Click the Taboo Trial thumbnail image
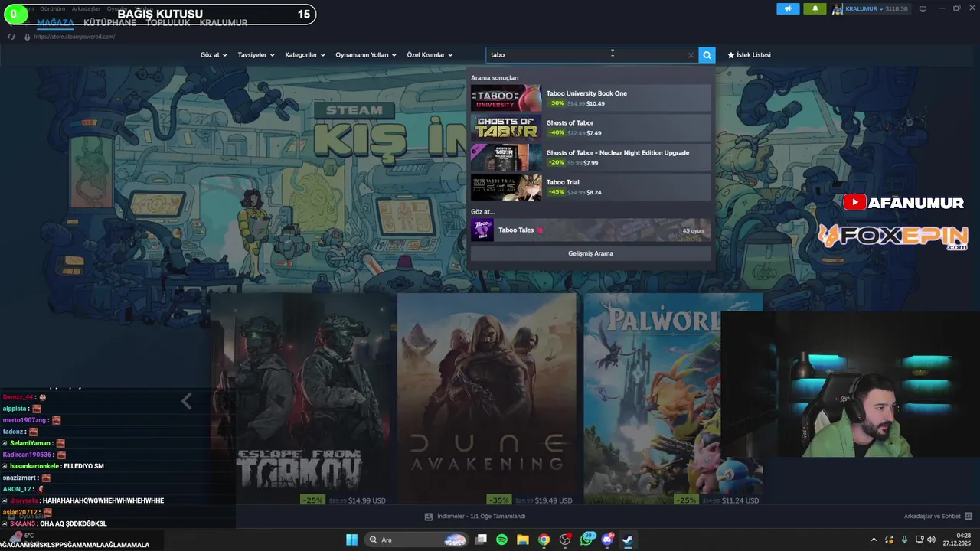The width and height of the screenshot is (980, 551). pyautogui.click(x=506, y=187)
